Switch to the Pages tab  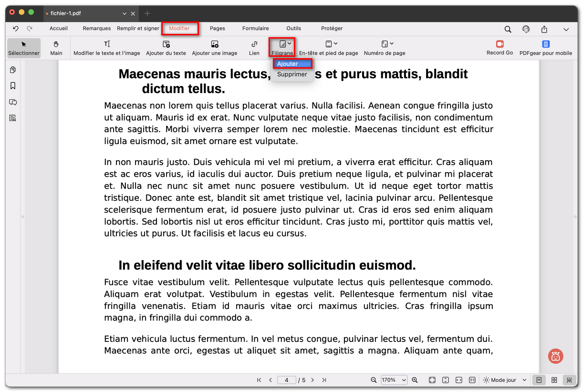tap(217, 29)
